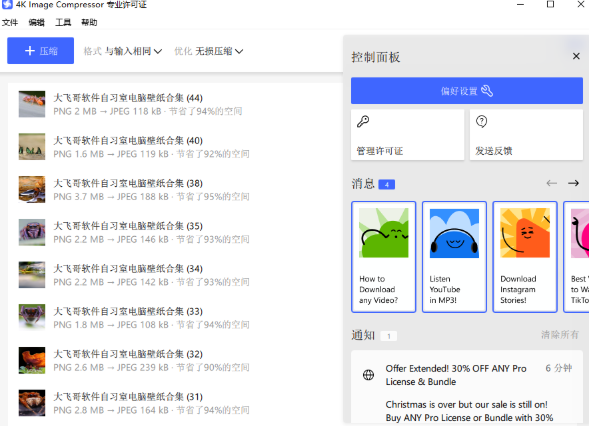The image size is (589, 426).
Task: Click thumbnail of 大飞哥软件自习室电脑壁纸合集 (33)
Action: click(32, 317)
